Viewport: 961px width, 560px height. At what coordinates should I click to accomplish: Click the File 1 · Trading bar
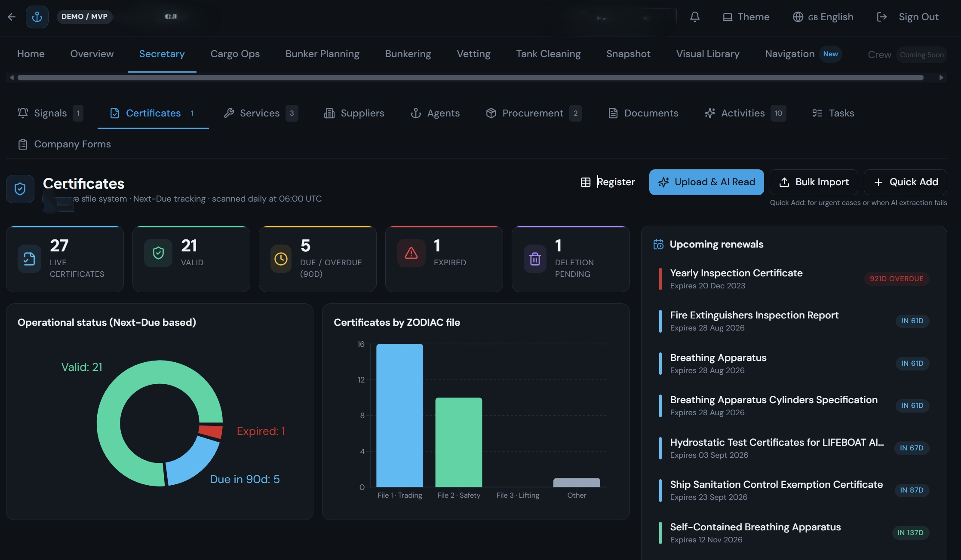[x=400, y=415]
